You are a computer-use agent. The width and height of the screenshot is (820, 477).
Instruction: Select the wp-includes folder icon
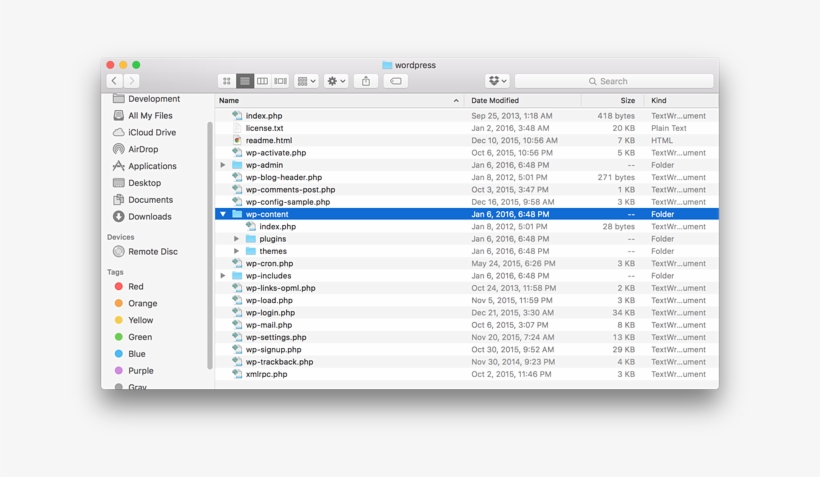click(237, 276)
